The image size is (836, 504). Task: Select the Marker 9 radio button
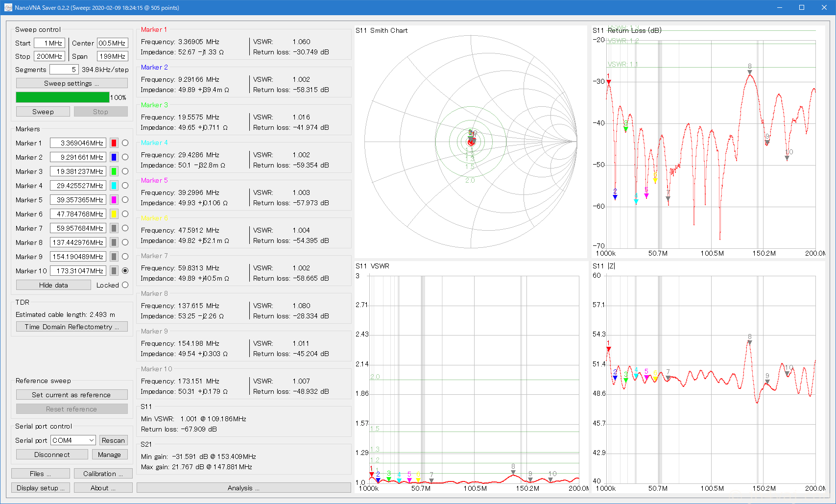[x=125, y=257]
